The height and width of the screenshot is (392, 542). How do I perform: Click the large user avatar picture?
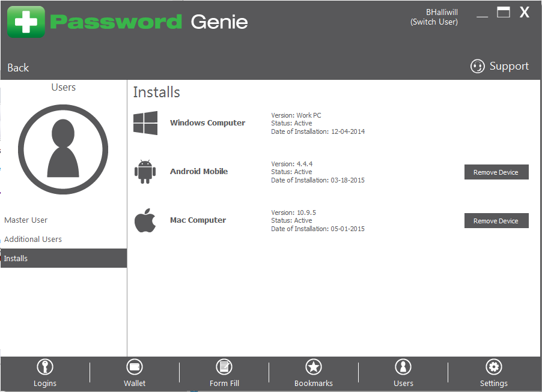coord(63,149)
